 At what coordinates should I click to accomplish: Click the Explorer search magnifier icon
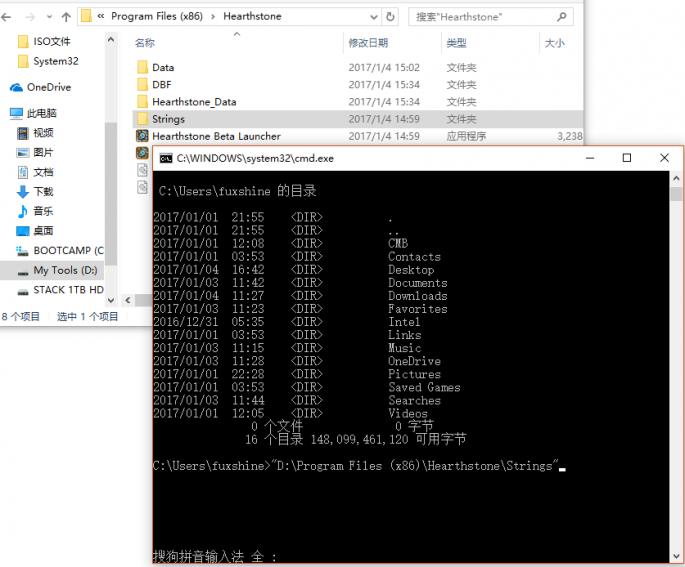pyautogui.click(x=563, y=17)
